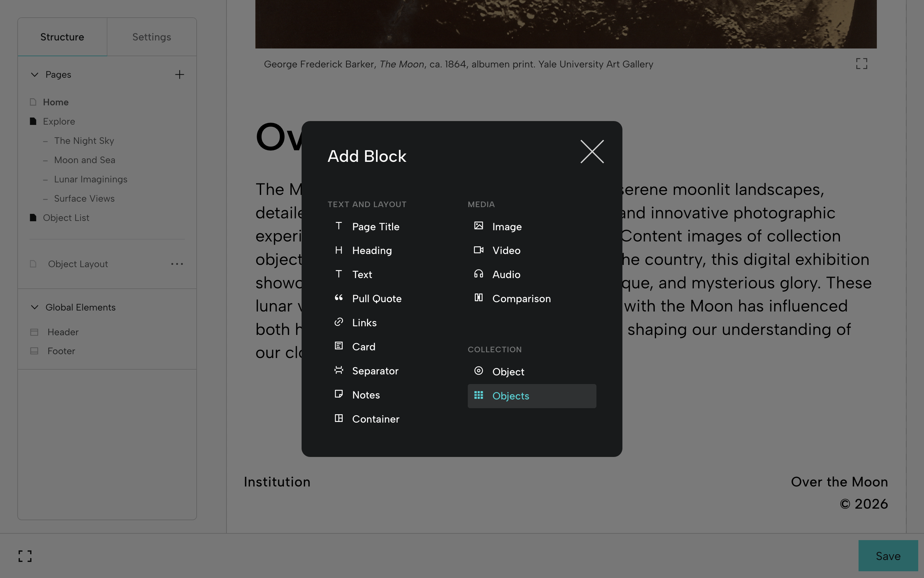
Task: Open Object Layout three-dot menu
Action: (177, 264)
